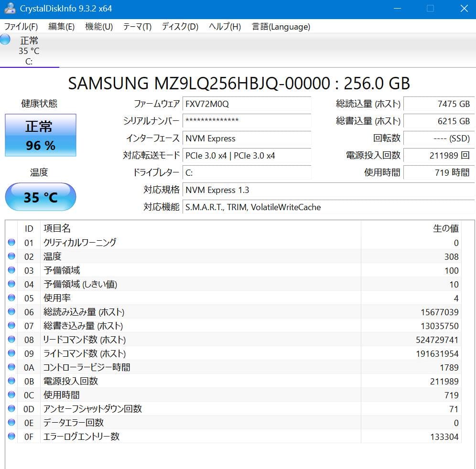The height and width of the screenshot is (469, 476).
Task: Click raw value 71 for unsafe shutdowns
Action: tap(454, 409)
